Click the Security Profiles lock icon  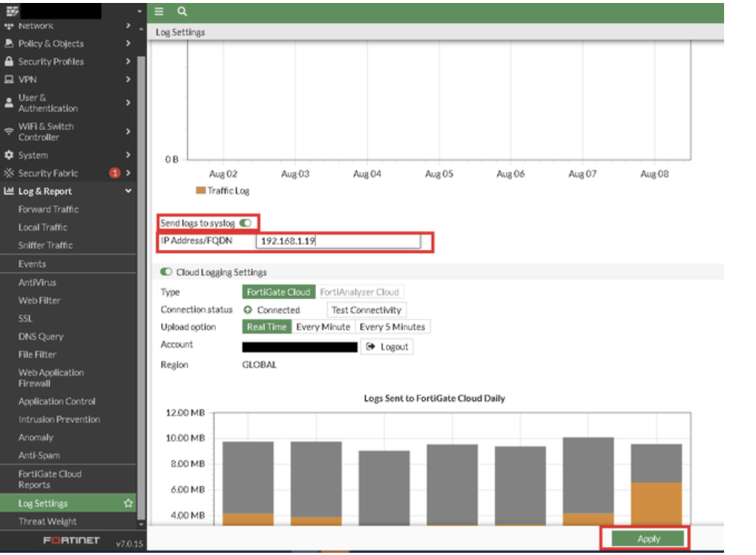10,62
